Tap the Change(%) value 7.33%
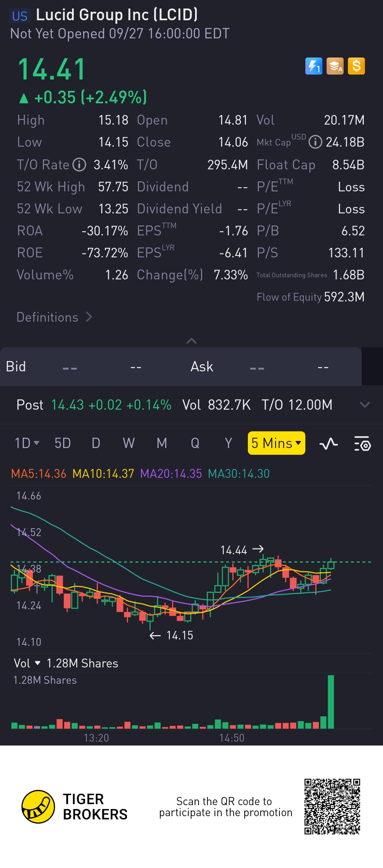The height and width of the screenshot is (868, 383). [x=231, y=275]
